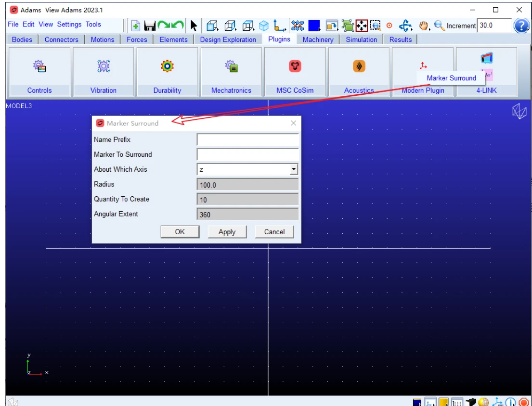Click the Marker Surround menu entry
Viewport: 532px width, 406px height.
point(451,78)
